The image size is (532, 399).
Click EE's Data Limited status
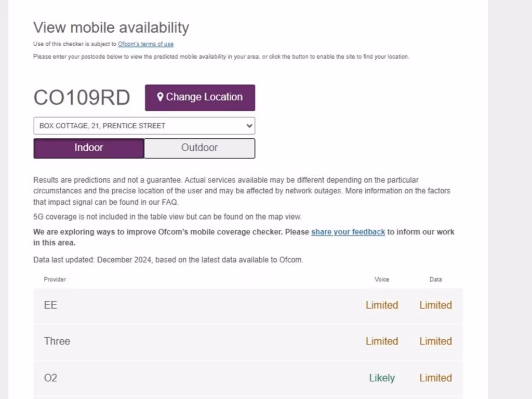(x=435, y=305)
